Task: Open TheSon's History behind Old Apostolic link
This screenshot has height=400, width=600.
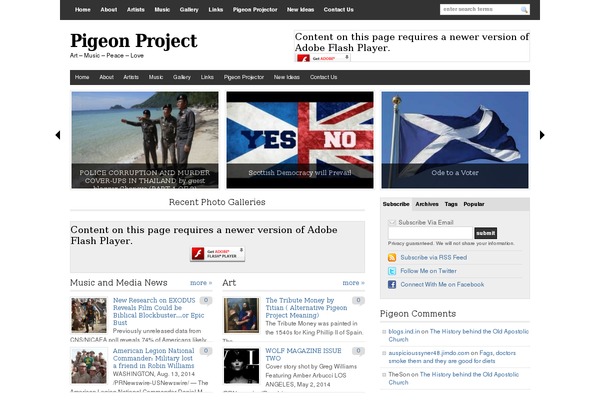Action: pyautogui.click(x=453, y=379)
